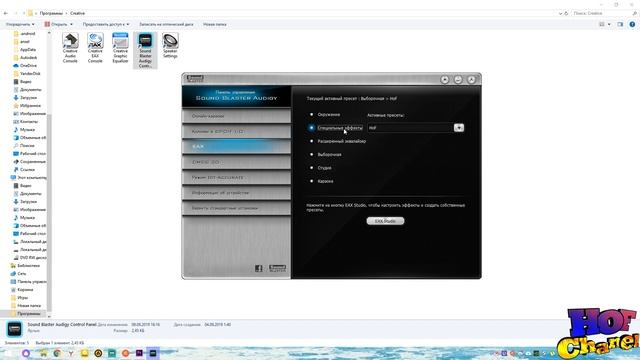640x360 pixels.
Task: Open the Упорядочить dropdown menu
Action: (x=20, y=24)
